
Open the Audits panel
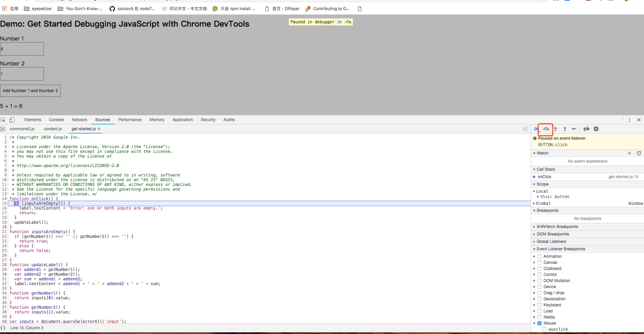click(229, 120)
